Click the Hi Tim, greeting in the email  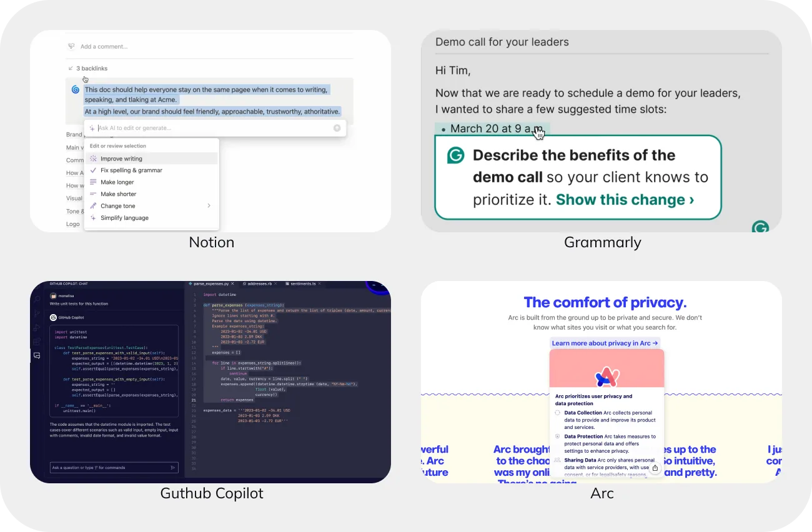pos(453,70)
